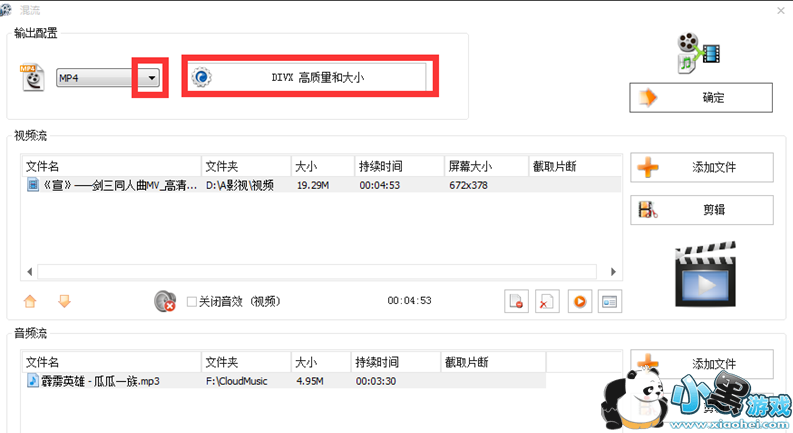793x433 pixels.
Task: Click the F:\CloudMusic folder cell
Action: 237,381
